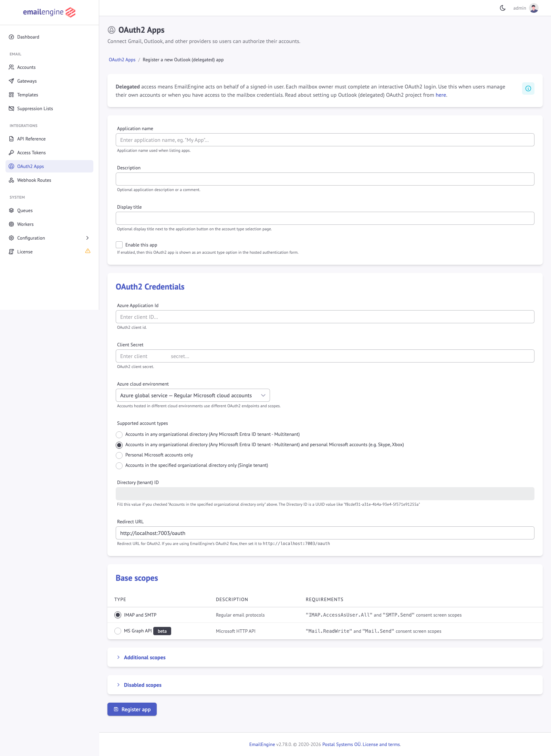Click the Access Tokens key icon
The image size is (551, 756).
click(x=11, y=153)
